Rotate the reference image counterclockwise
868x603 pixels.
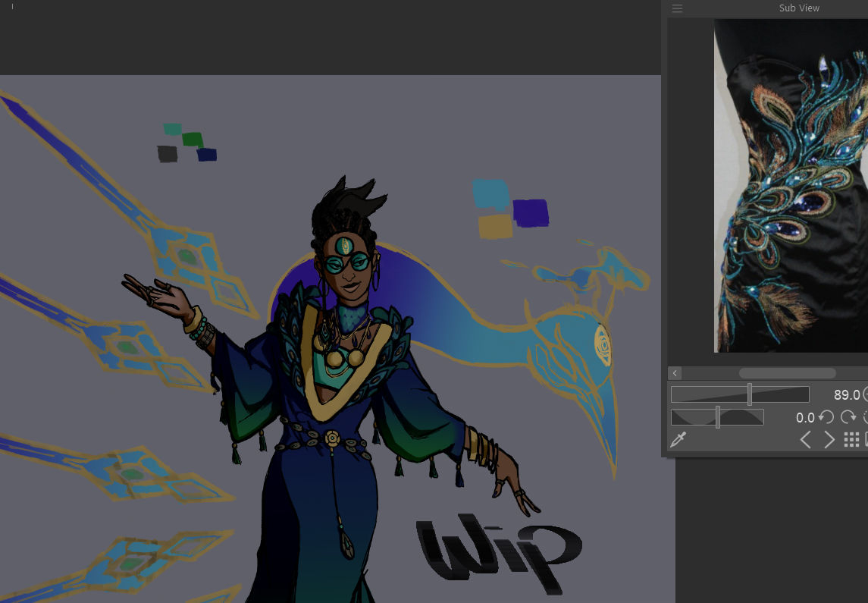pyautogui.click(x=827, y=417)
